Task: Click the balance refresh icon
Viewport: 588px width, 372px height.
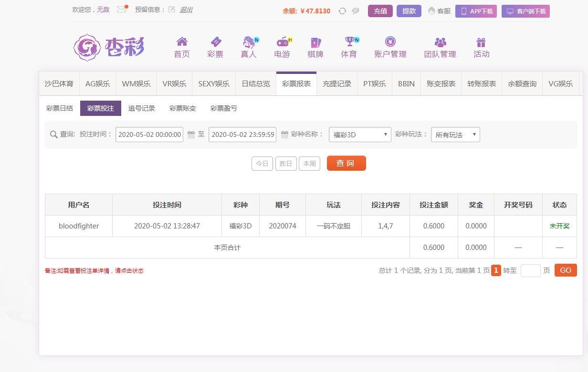Action: pos(342,11)
